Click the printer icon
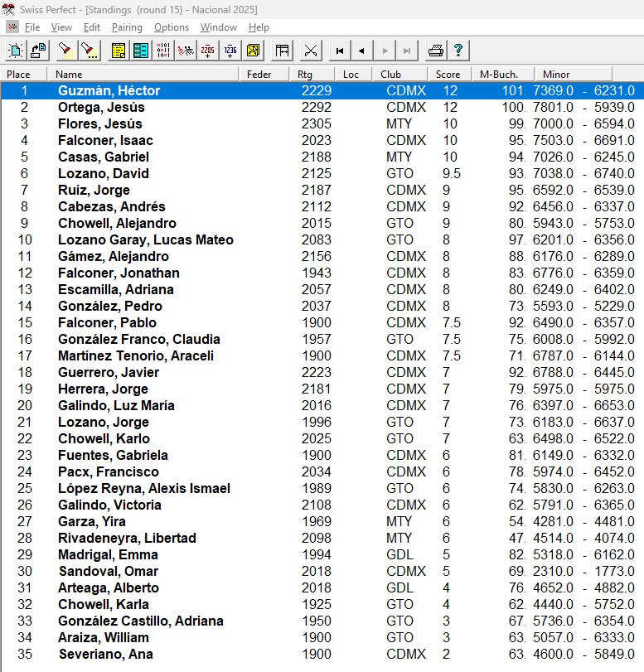The height and width of the screenshot is (672, 644). point(436,51)
